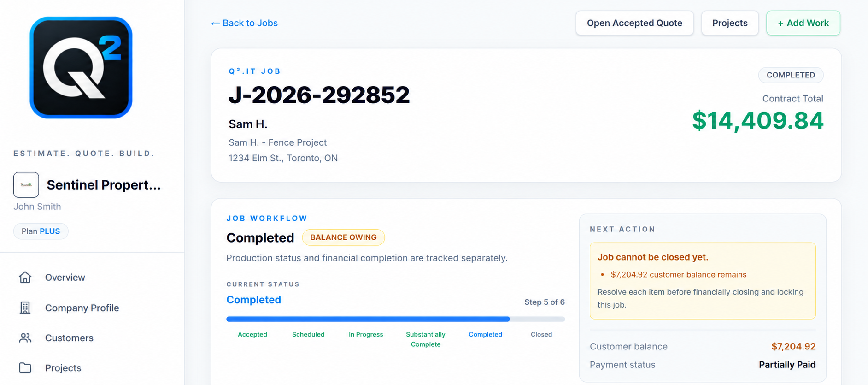Viewport: 868px width, 385px height.
Task: Click the Completed step under progress bar
Action: [x=486, y=334]
